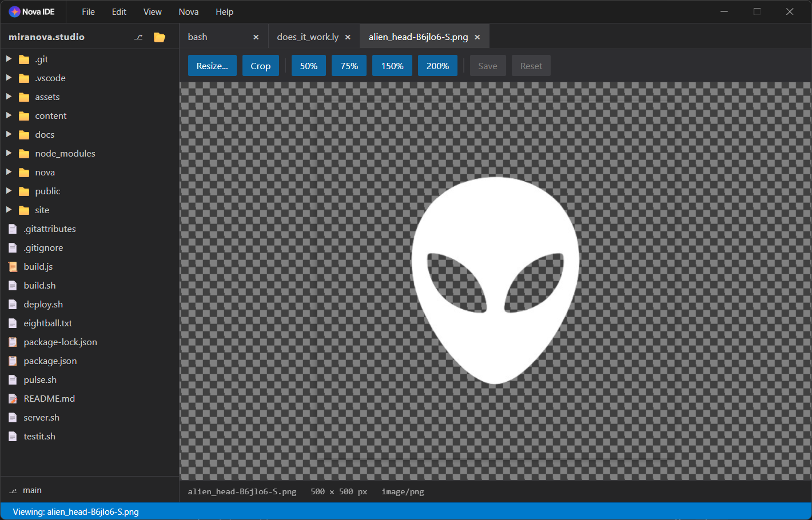Collapse arrow next to .vscode folder
Viewport: 812px width, 520px height.
point(9,78)
